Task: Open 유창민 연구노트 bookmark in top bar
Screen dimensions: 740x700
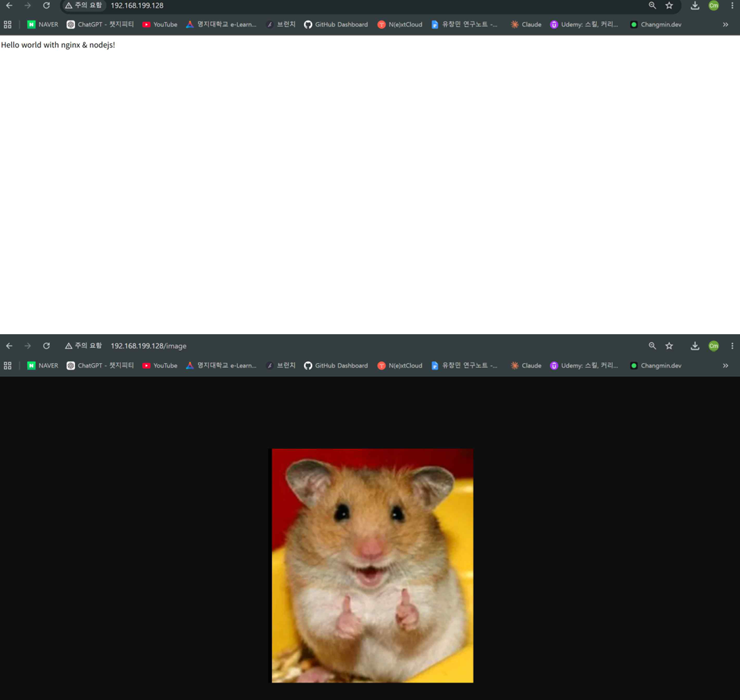Action: click(x=464, y=24)
